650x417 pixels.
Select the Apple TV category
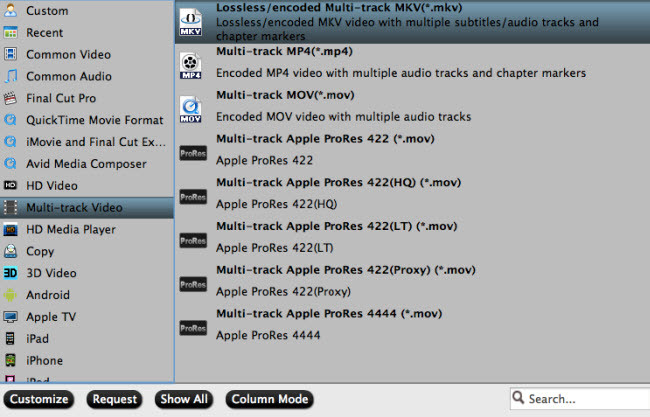(x=87, y=317)
